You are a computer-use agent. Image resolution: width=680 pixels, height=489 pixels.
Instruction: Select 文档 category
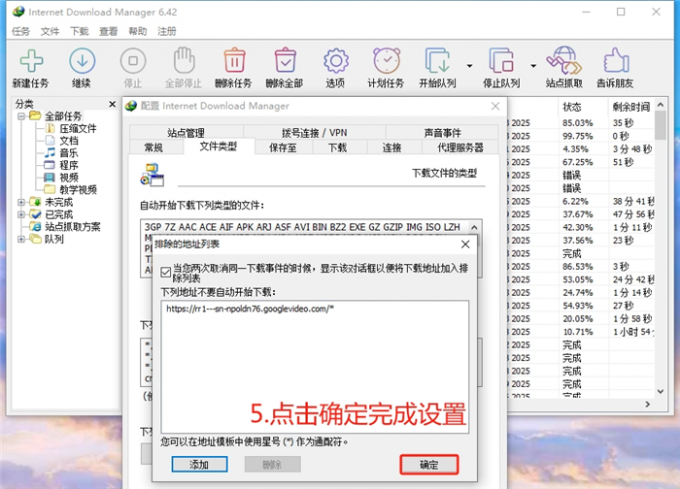tap(69, 140)
